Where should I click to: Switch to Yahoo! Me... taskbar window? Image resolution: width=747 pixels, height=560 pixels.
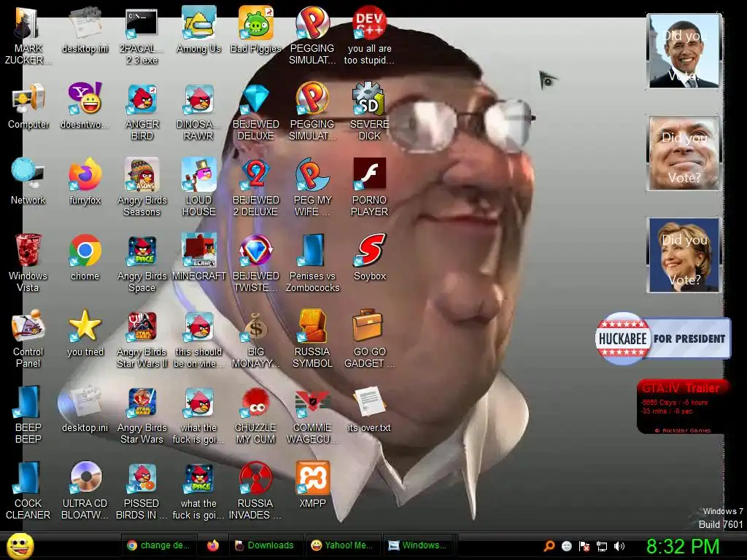(x=342, y=545)
